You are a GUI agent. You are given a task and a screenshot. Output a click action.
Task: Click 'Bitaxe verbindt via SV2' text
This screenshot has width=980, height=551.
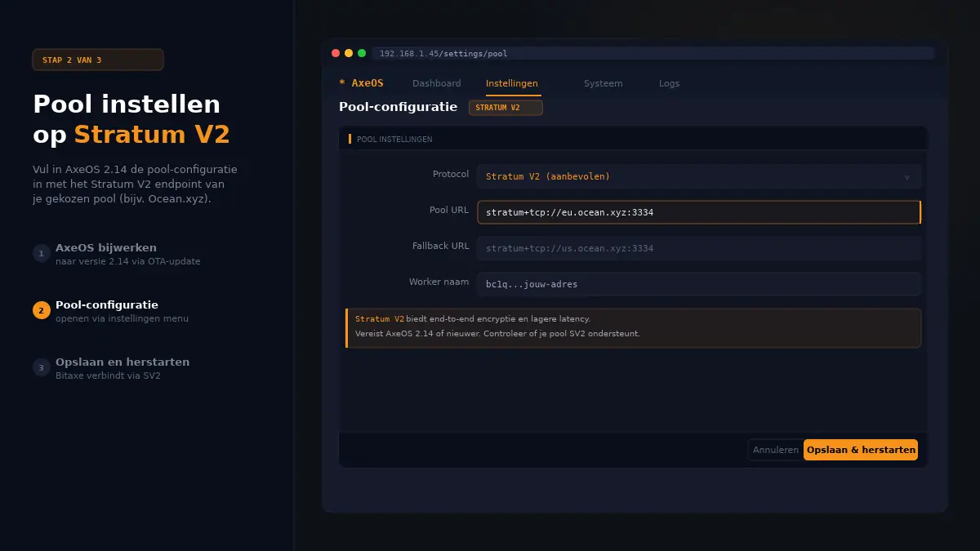[108, 376]
